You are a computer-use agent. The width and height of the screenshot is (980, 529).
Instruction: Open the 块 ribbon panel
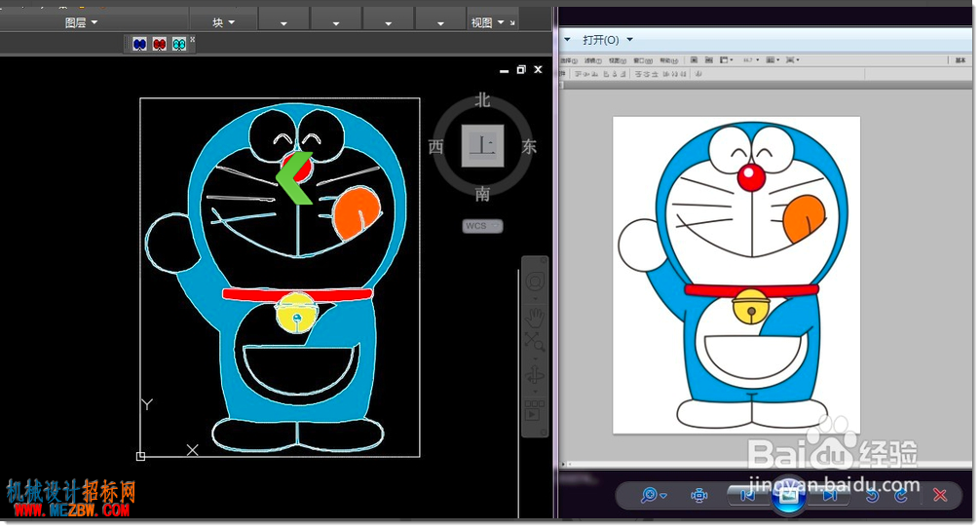coord(223,22)
